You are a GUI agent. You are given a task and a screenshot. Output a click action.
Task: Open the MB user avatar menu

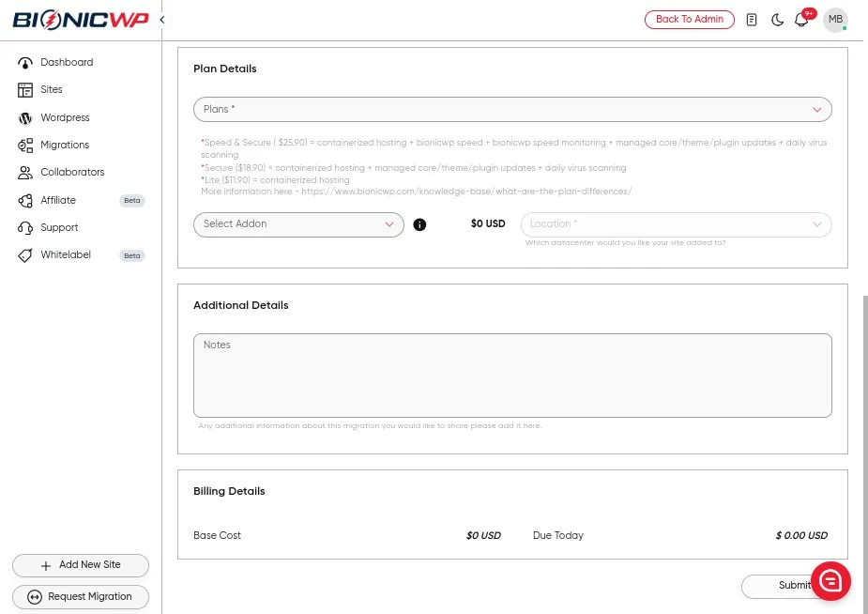(835, 20)
